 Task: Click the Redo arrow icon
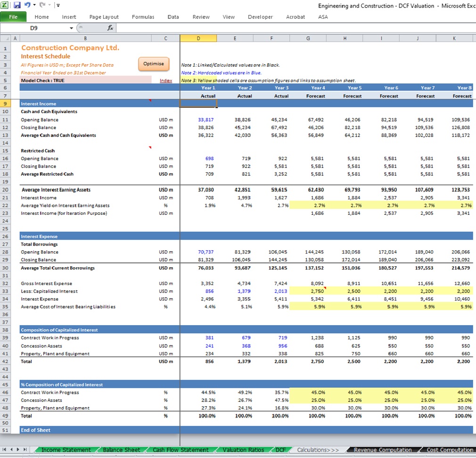tap(42, 5)
